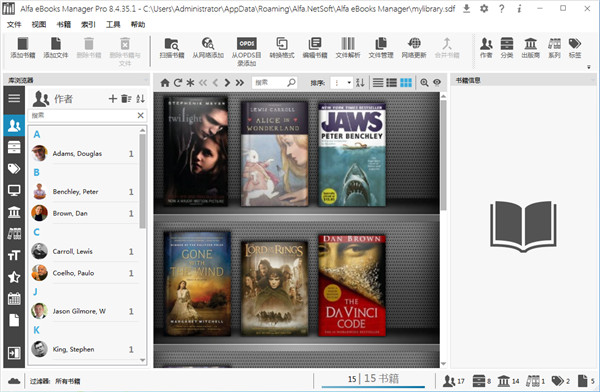
Task: Click delete authors trash icon
Action: (126, 99)
